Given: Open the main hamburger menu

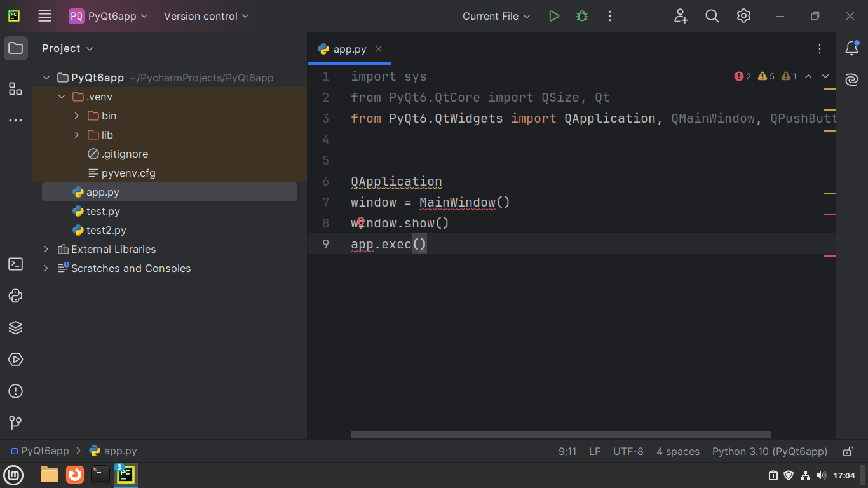Looking at the screenshot, I should click(44, 16).
